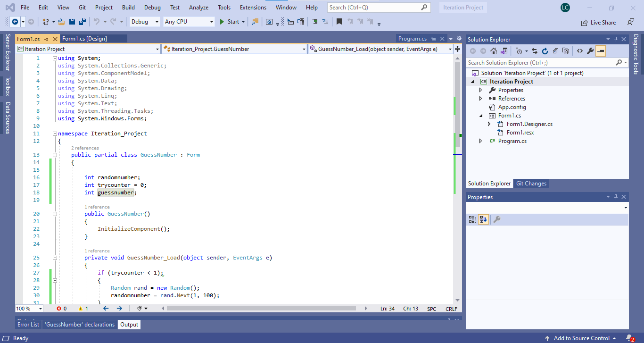Click the Live Share button

[599, 22]
